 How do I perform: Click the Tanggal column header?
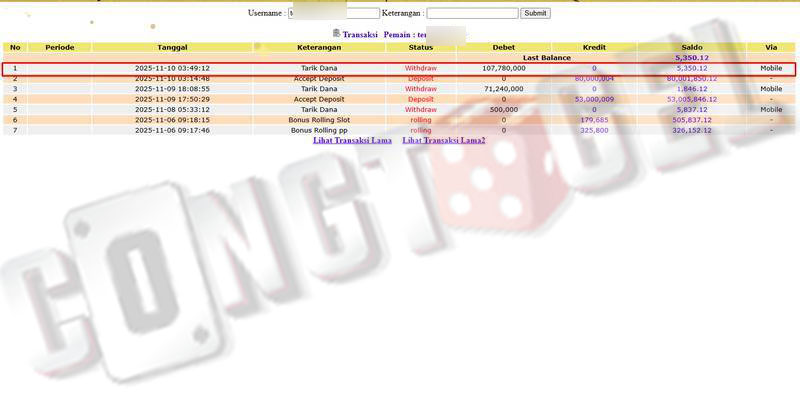tap(171, 47)
